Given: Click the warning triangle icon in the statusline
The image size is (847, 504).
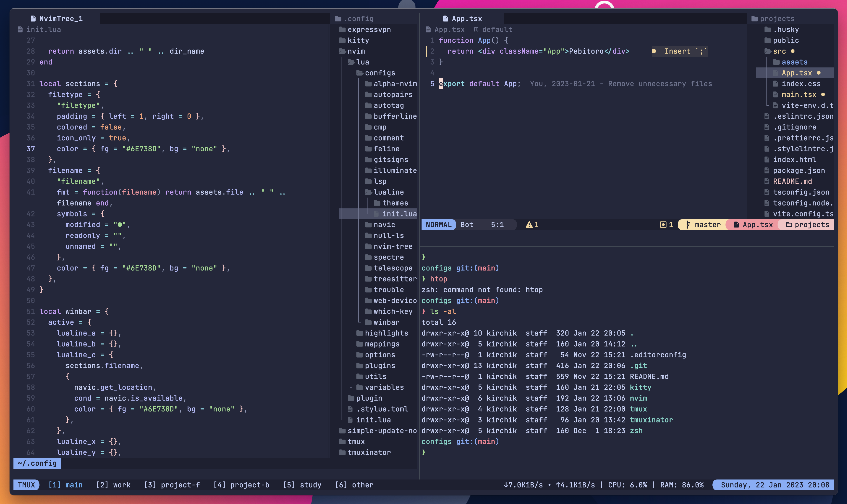Looking at the screenshot, I should (x=529, y=224).
